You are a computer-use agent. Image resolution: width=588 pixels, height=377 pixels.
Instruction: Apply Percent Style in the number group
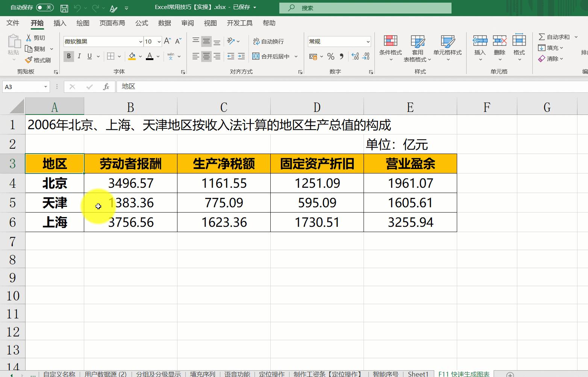(x=330, y=57)
